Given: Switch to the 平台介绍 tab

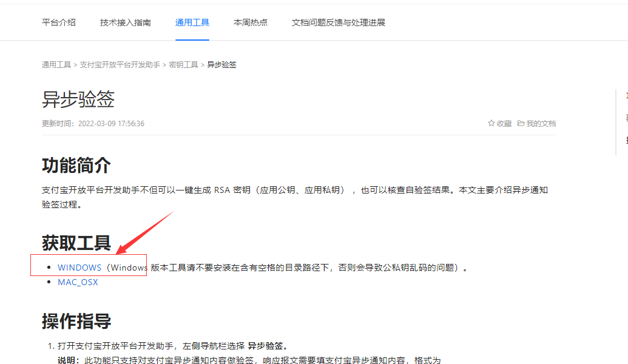Looking at the screenshot, I should point(58,22).
